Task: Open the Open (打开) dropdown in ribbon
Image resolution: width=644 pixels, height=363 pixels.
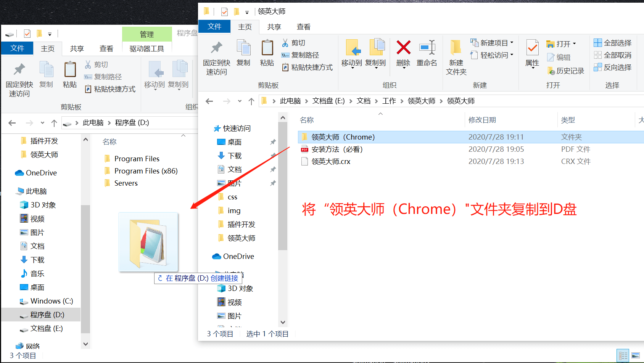Action: [561, 43]
